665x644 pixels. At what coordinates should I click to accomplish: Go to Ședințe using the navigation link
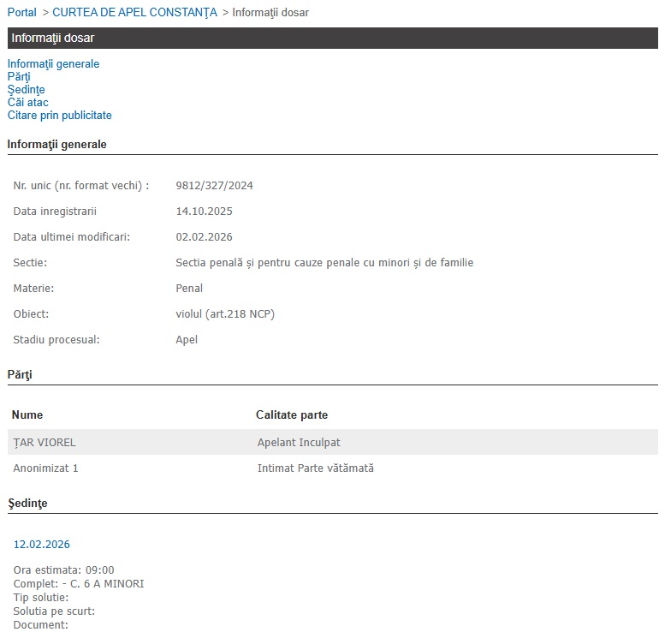pyautogui.click(x=26, y=90)
